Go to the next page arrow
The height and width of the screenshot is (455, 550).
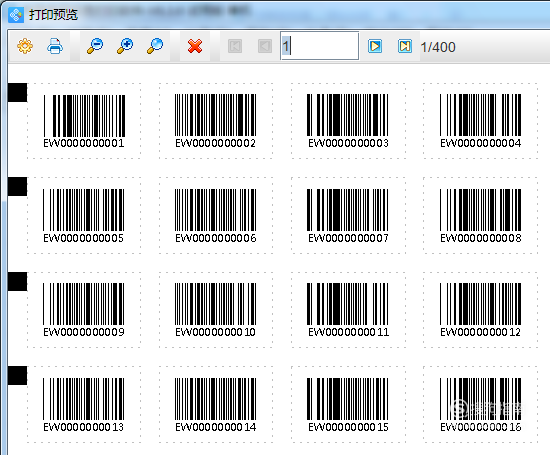tap(375, 46)
